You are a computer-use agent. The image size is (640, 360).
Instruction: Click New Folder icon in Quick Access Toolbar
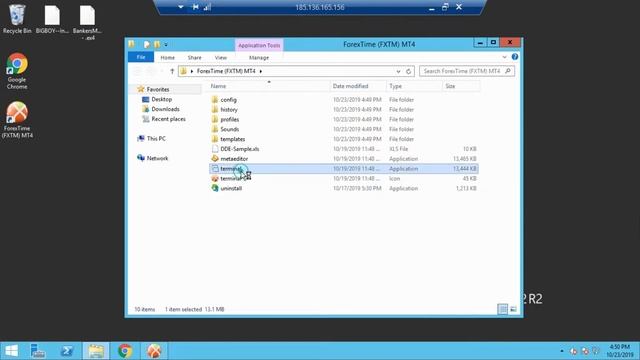point(157,44)
